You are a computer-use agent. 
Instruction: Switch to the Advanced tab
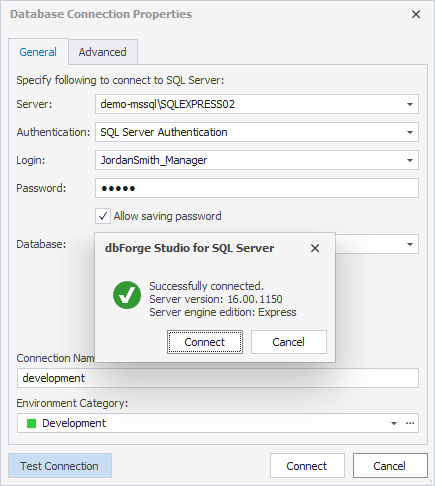tap(103, 52)
